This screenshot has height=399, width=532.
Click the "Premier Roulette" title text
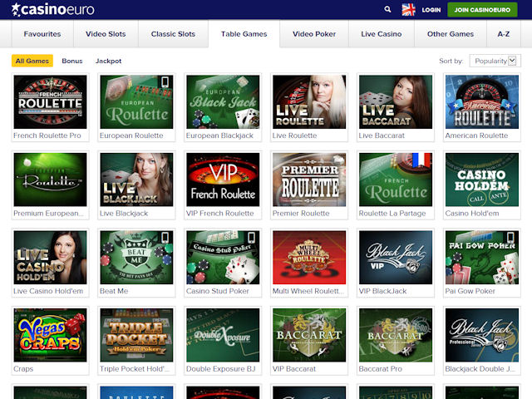301,214
